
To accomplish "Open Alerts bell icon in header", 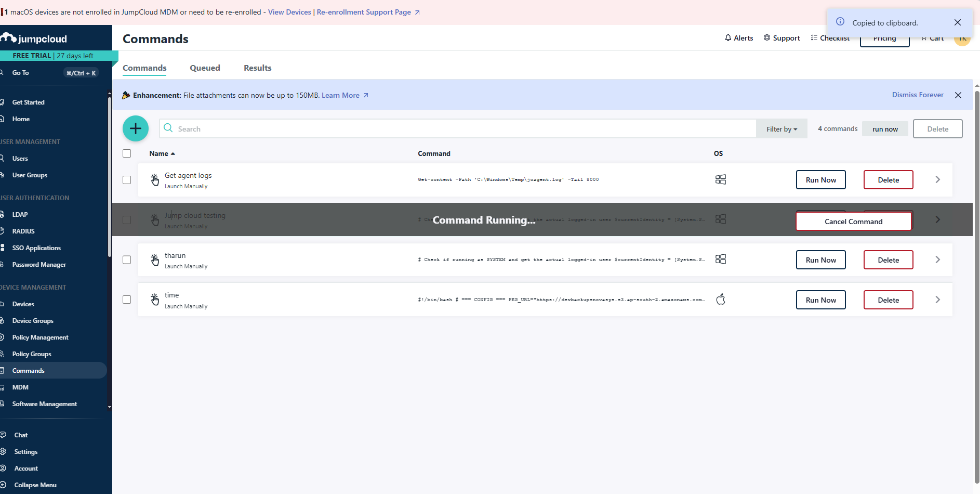I will point(738,38).
